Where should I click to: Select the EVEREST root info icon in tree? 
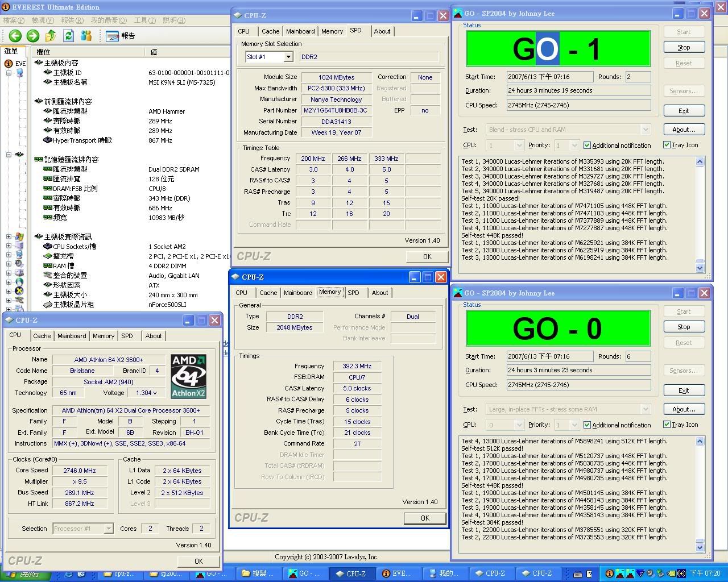tap(9, 64)
